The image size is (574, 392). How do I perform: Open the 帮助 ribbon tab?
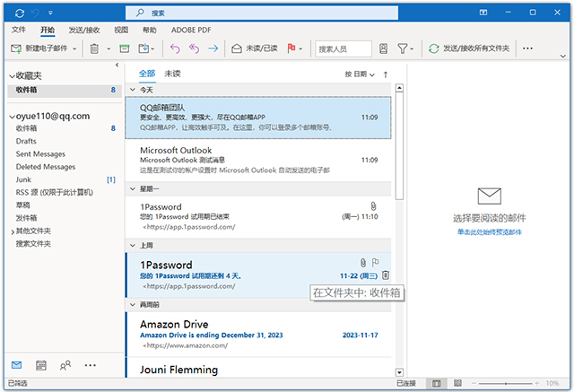[150, 30]
